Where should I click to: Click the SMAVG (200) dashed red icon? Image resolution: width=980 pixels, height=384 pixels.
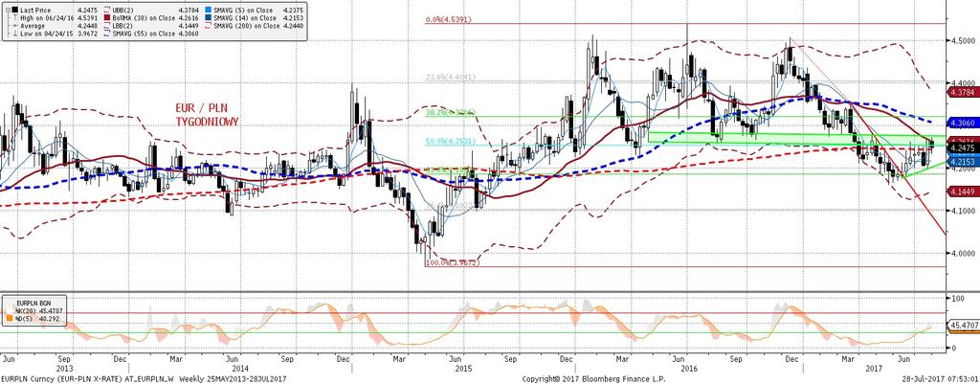(x=208, y=26)
